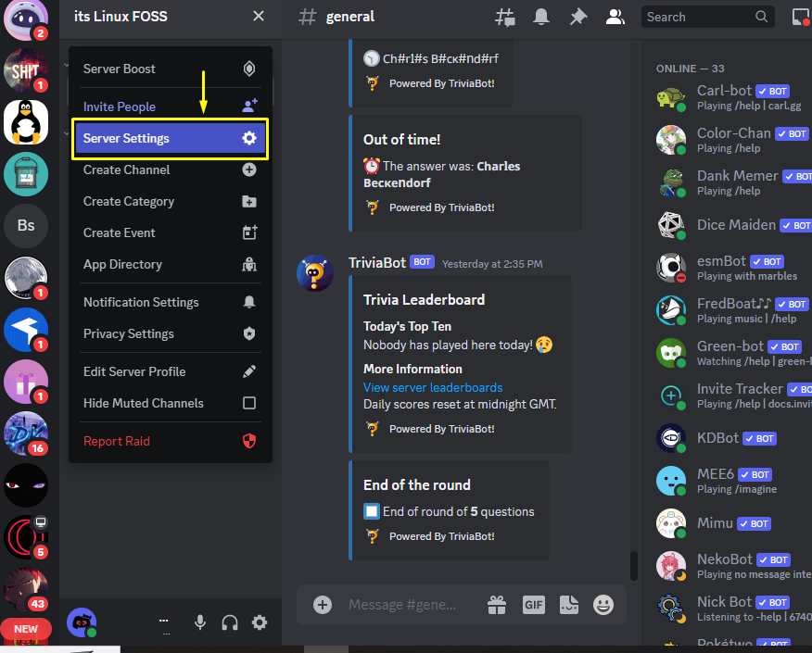This screenshot has width=812, height=653.
Task: Open the blue paper-plane server icon
Action: pos(26,330)
